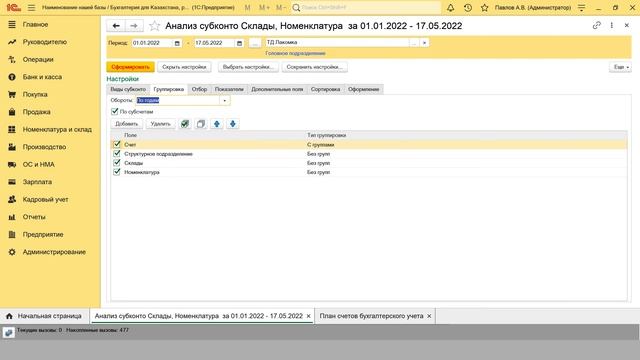Go back with the left arrow
640x360 pixels.
point(116,26)
